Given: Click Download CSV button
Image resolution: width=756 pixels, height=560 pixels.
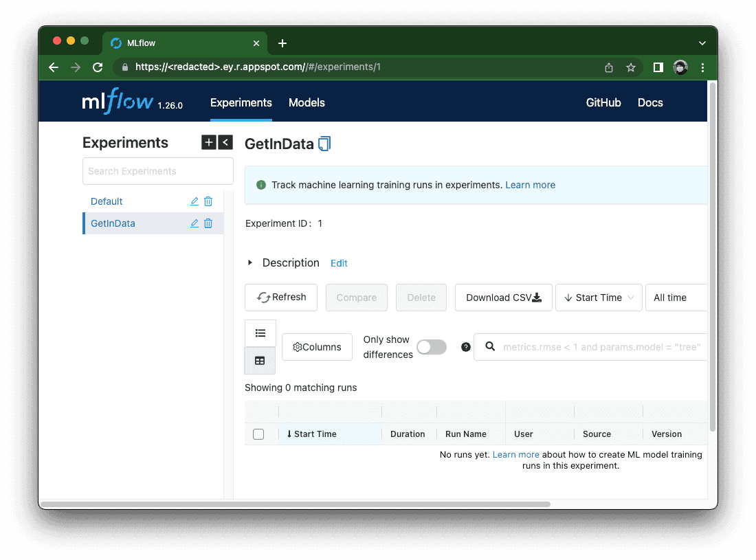Looking at the screenshot, I should 503,298.
